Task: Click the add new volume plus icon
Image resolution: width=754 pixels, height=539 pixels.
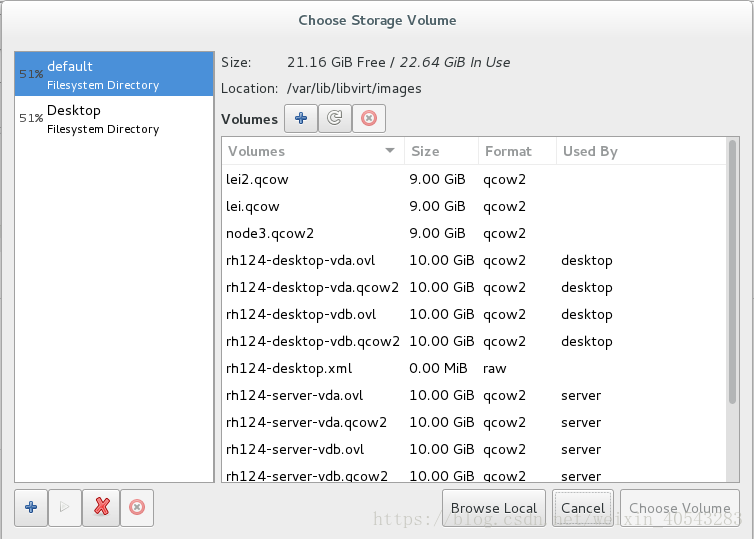Action: (301, 118)
